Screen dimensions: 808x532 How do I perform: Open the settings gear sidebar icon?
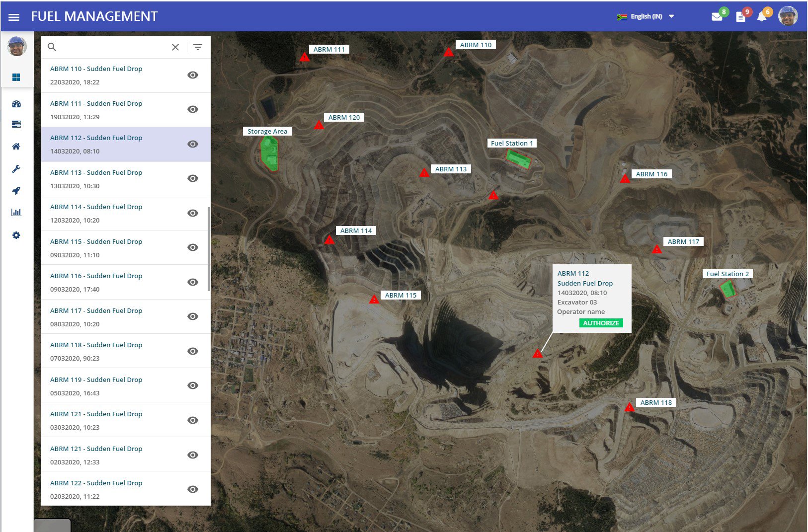tap(16, 235)
